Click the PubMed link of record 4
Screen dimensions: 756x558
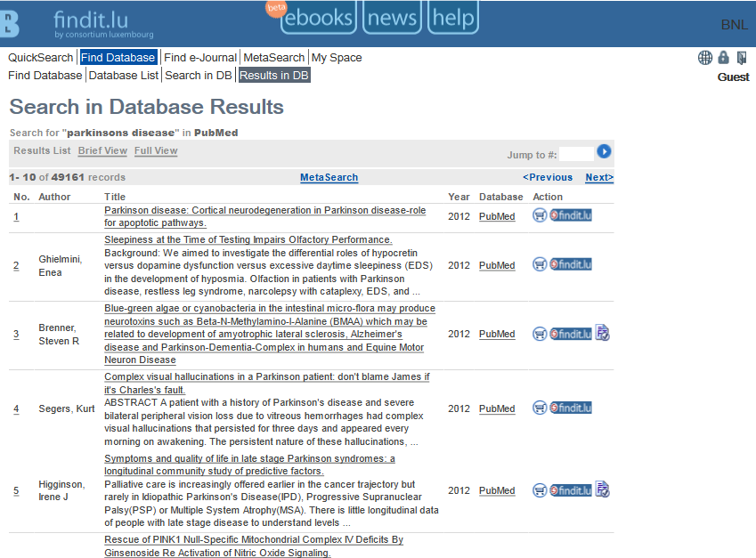point(497,408)
